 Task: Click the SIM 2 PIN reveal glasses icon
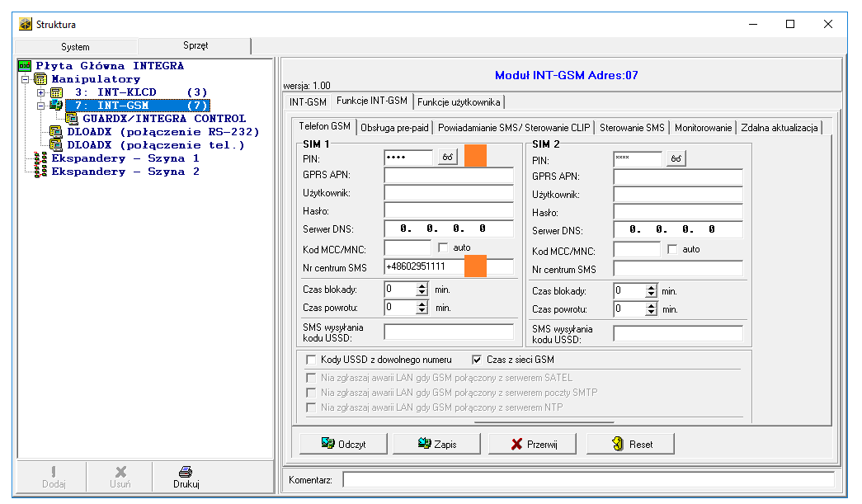[x=676, y=158]
